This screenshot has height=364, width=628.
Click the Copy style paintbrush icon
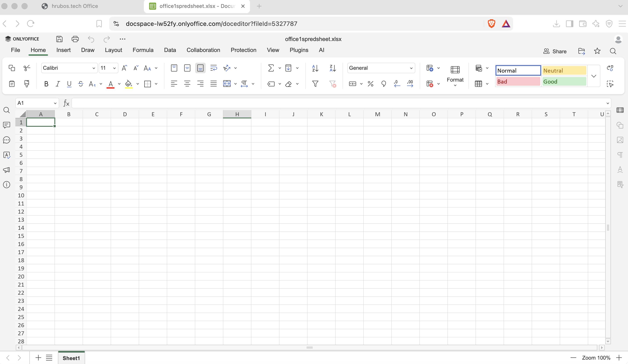click(x=27, y=84)
